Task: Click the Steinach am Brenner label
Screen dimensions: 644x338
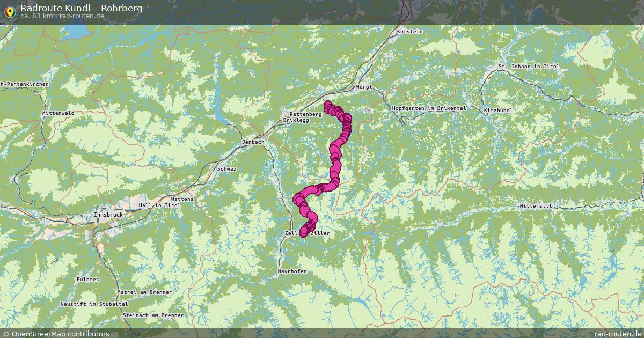Action: pyautogui.click(x=153, y=315)
